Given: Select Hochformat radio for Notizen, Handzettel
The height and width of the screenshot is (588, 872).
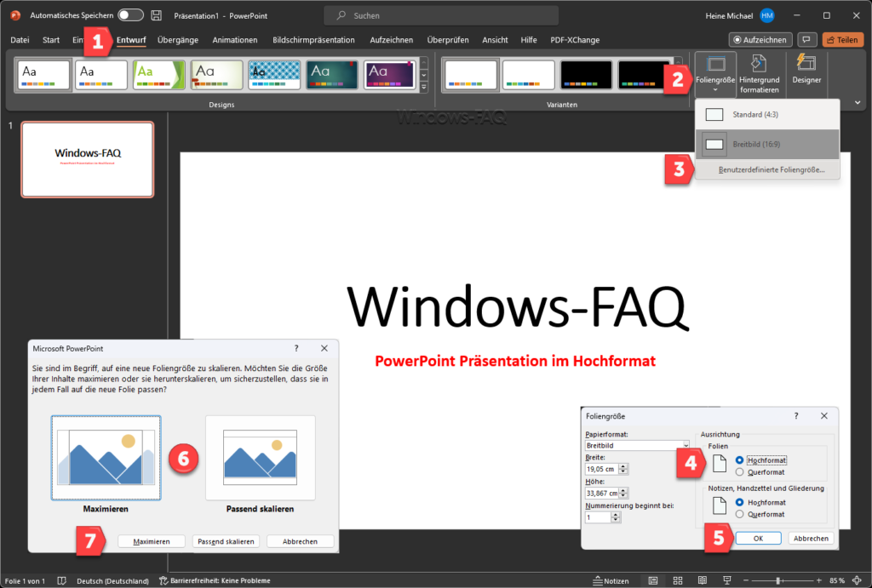Looking at the screenshot, I should (x=739, y=502).
